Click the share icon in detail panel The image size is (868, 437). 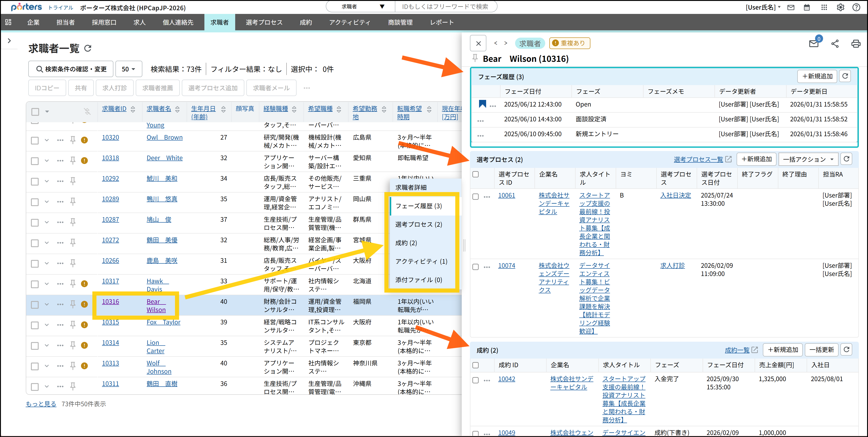click(835, 44)
